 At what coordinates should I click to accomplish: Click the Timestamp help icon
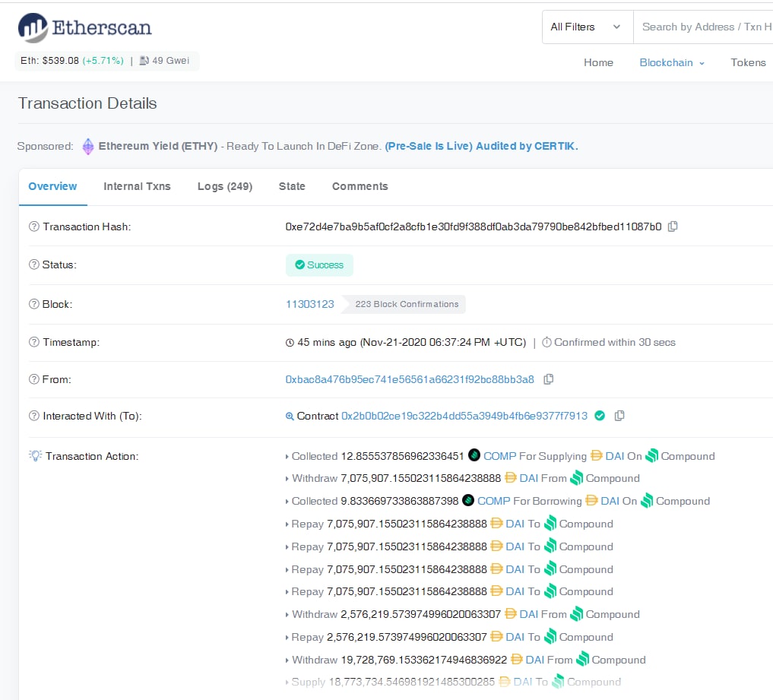pos(34,341)
